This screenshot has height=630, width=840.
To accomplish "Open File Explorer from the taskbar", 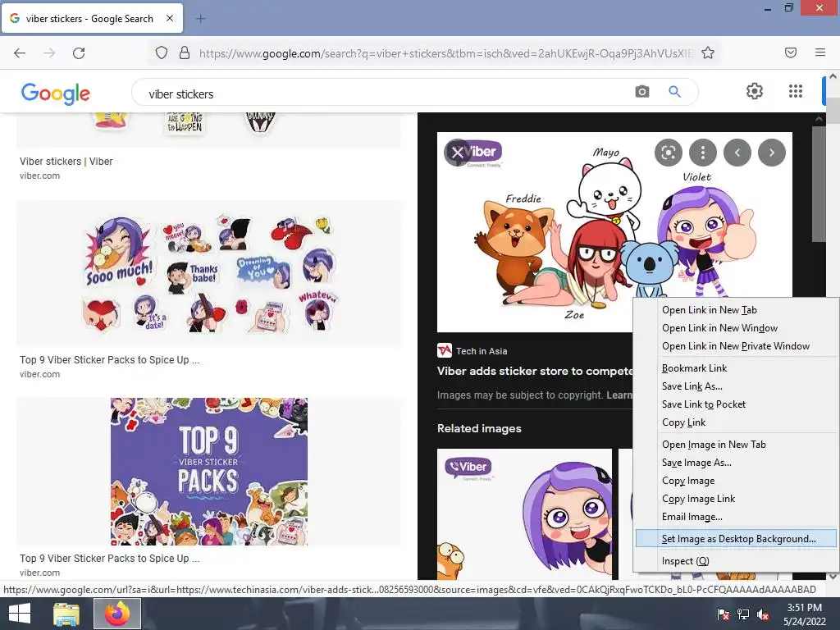I will click(x=66, y=614).
